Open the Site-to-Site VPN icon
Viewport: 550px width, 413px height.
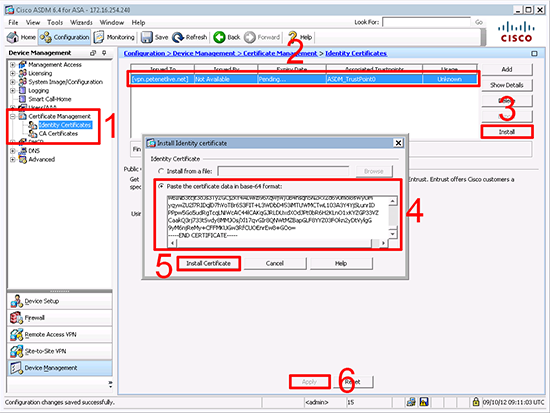pyautogui.click(x=16, y=351)
